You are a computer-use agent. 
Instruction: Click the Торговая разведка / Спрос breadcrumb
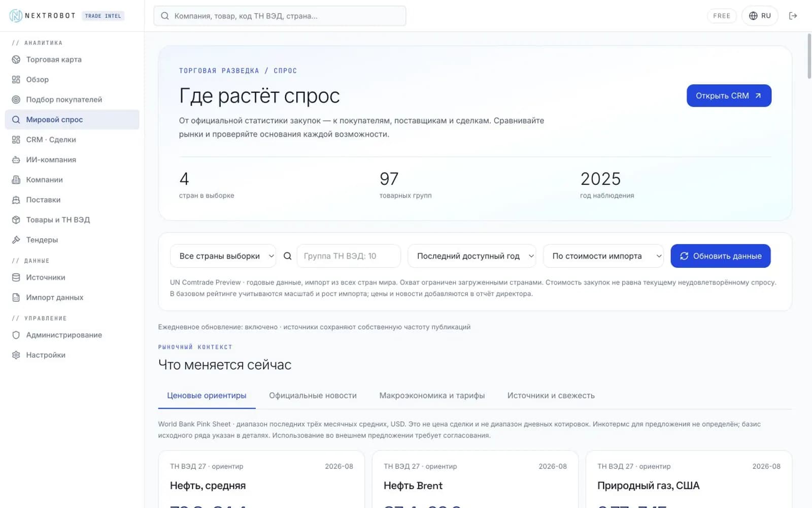tap(238, 71)
